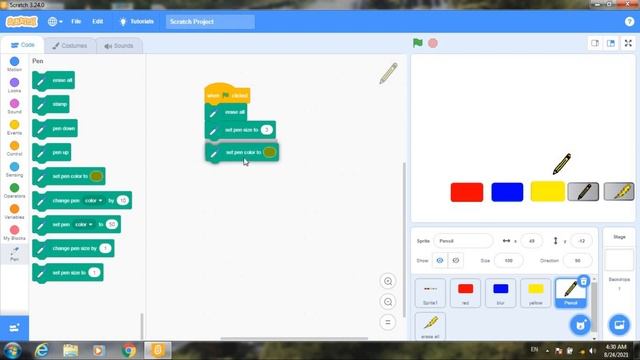The height and width of the screenshot is (360, 640).
Task: Select the yellow sprite thumbnail
Action: [x=536, y=293]
